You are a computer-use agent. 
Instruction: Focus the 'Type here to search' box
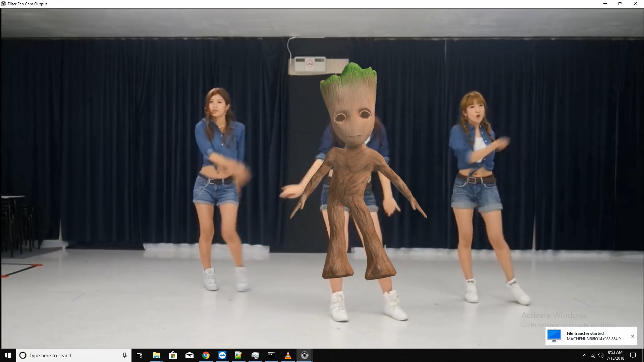point(74,355)
